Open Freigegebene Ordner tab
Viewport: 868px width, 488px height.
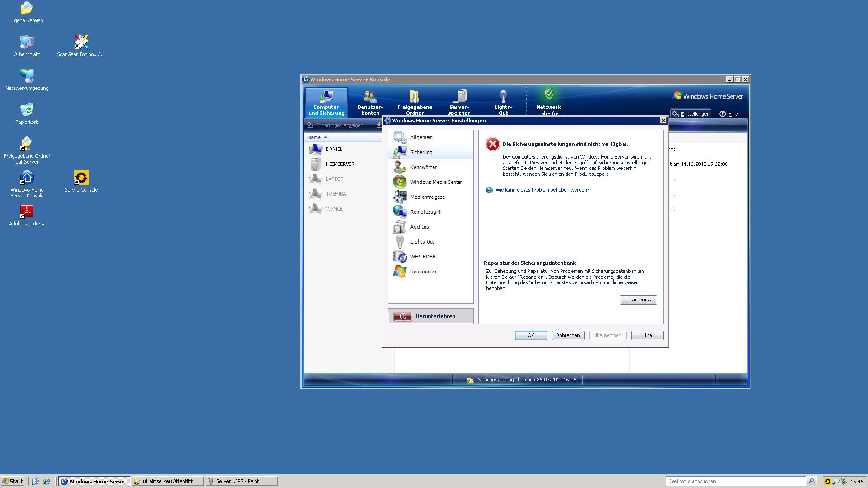click(x=415, y=103)
